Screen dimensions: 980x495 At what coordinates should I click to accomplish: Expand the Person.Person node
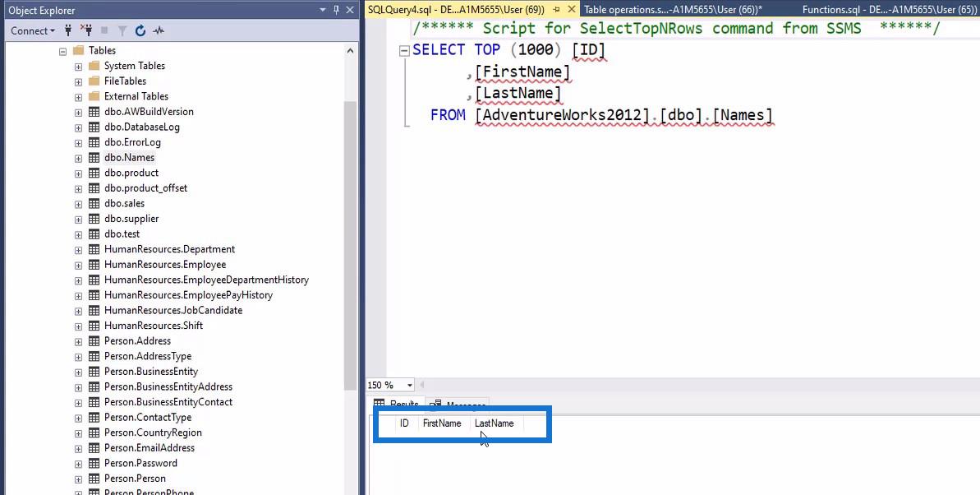[78, 479]
